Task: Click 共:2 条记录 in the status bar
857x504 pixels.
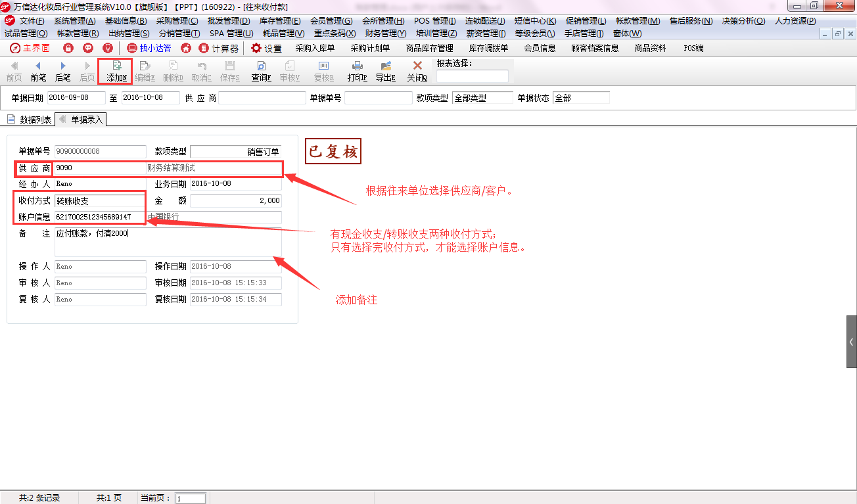Action: [39, 498]
